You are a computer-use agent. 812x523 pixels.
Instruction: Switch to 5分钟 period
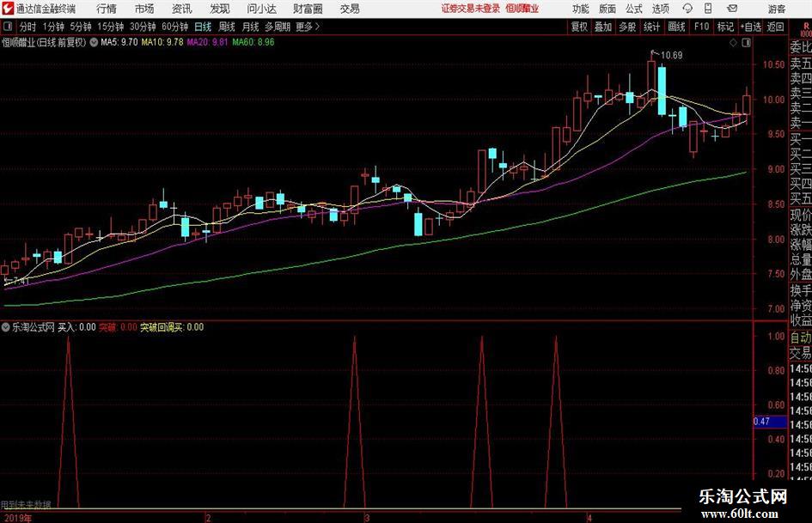pos(81,27)
